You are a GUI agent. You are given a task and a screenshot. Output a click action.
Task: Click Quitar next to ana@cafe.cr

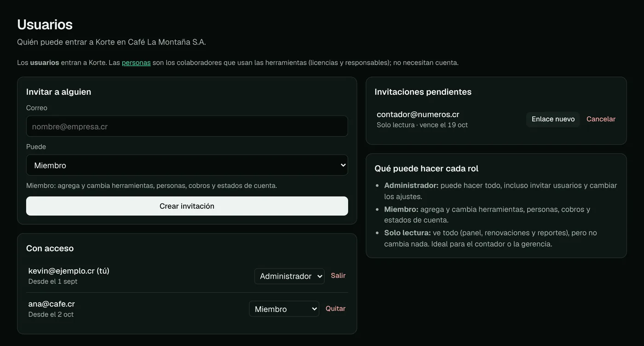pos(335,309)
